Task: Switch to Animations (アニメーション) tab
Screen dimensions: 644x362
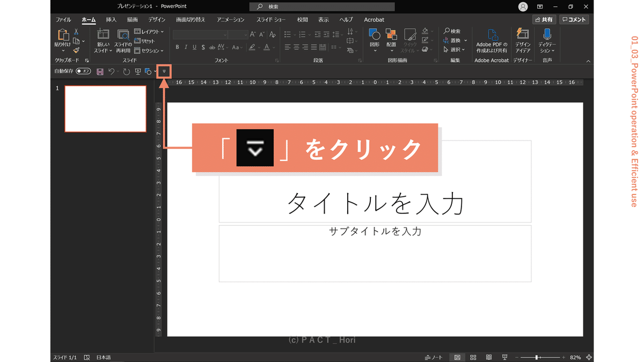Action: [231, 19]
